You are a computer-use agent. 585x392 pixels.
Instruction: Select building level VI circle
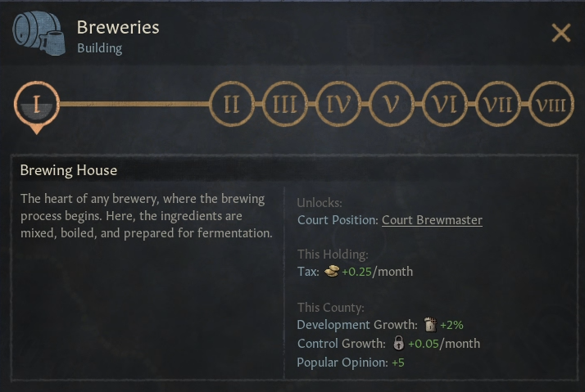click(x=444, y=105)
